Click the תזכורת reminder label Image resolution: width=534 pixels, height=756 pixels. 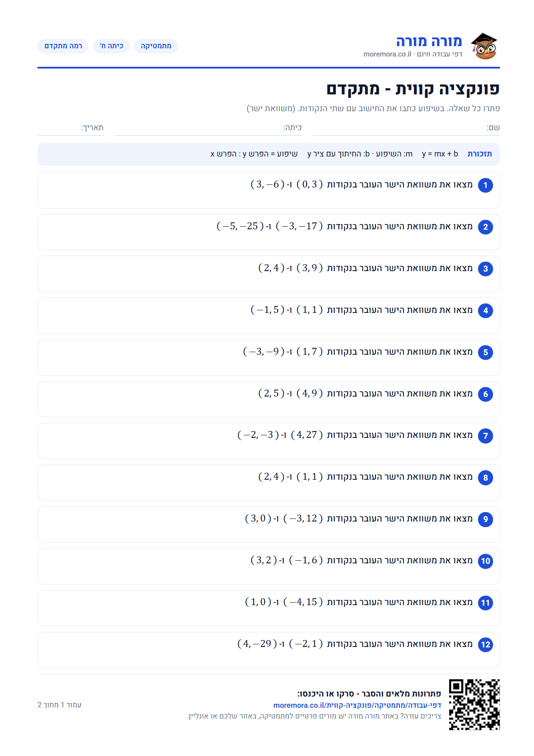pos(480,154)
